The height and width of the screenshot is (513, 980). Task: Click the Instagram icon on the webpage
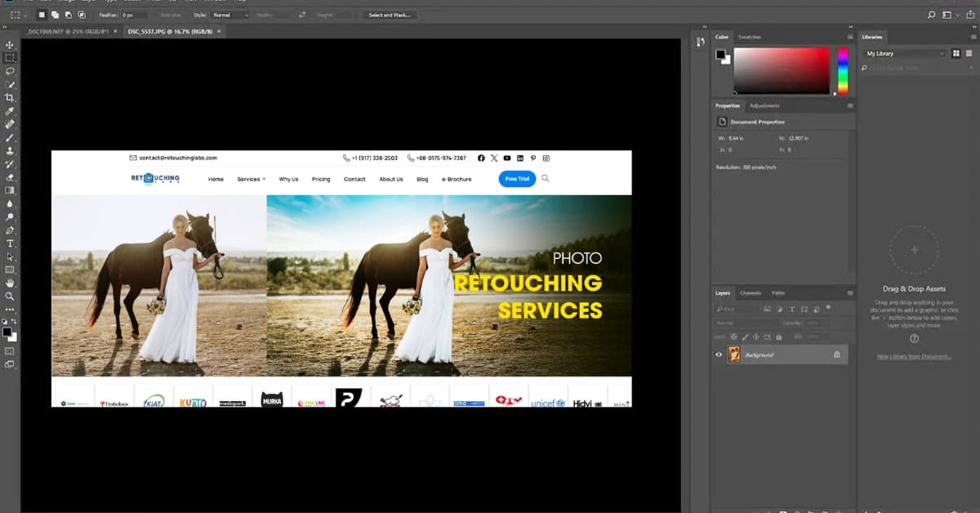pyautogui.click(x=546, y=158)
